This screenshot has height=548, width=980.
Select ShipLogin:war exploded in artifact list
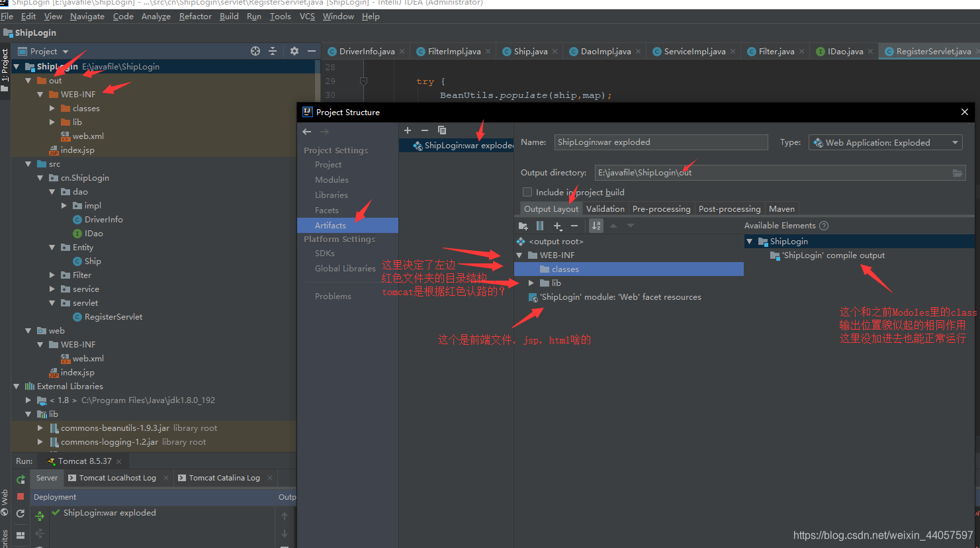pos(457,146)
